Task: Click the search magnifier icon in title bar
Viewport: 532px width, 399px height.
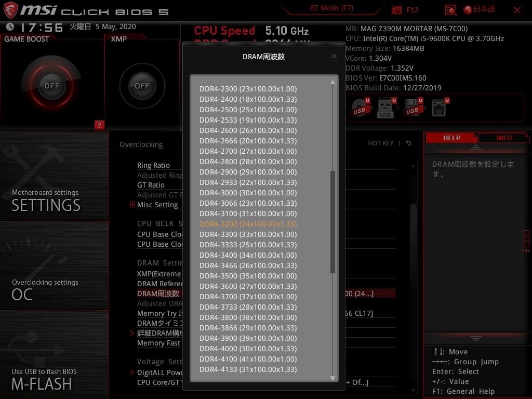Action: (451, 10)
